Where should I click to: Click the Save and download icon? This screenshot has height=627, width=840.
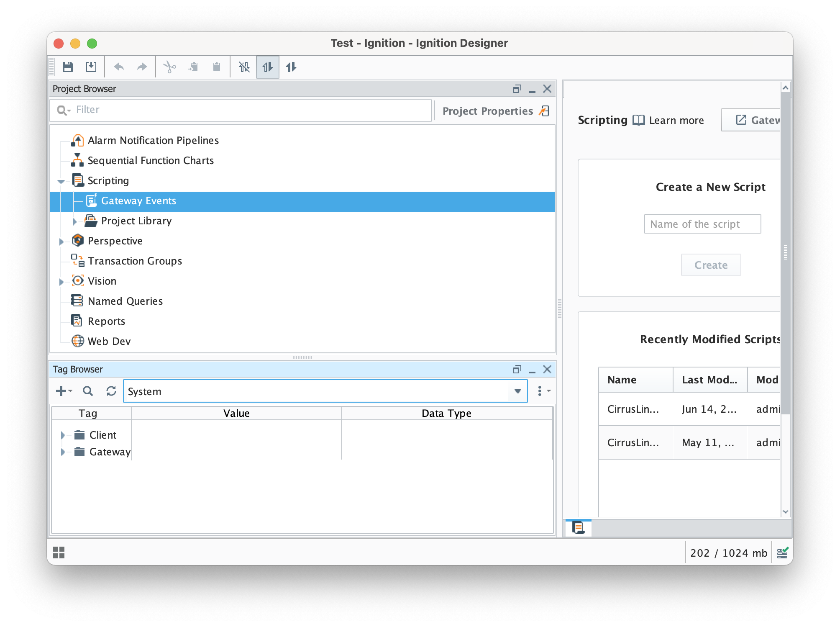pyautogui.click(x=91, y=67)
